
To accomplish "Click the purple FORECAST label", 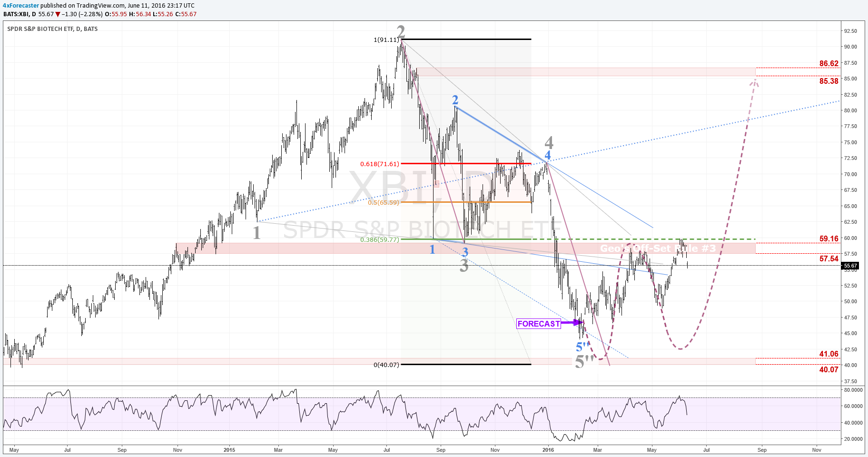I will tap(539, 324).
